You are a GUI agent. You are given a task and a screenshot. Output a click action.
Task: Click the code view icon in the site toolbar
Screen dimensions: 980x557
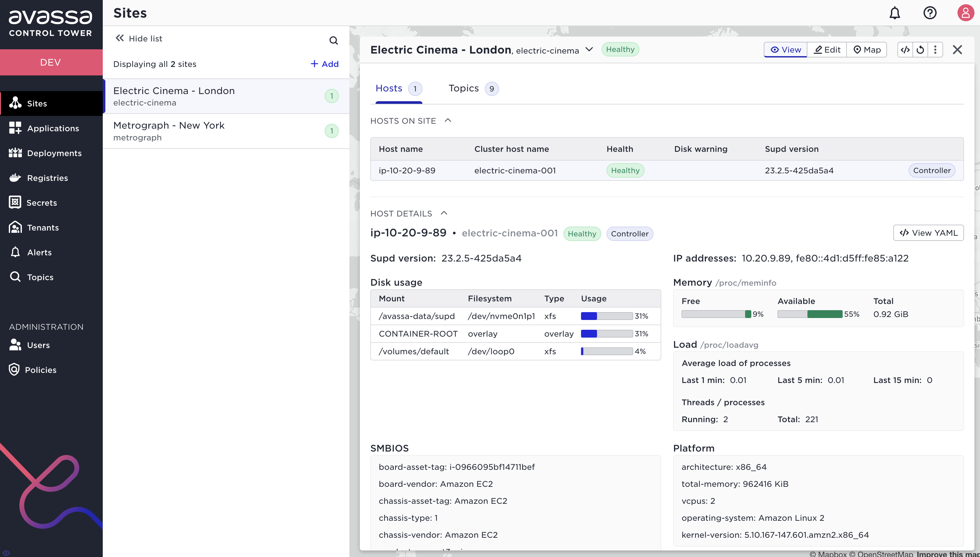pyautogui.click(x=905, y=50)
